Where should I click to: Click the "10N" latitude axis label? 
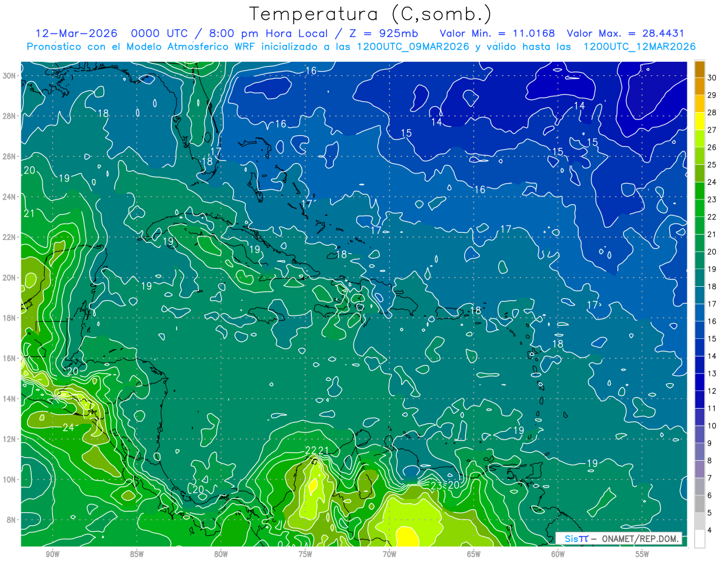(9, 480)
